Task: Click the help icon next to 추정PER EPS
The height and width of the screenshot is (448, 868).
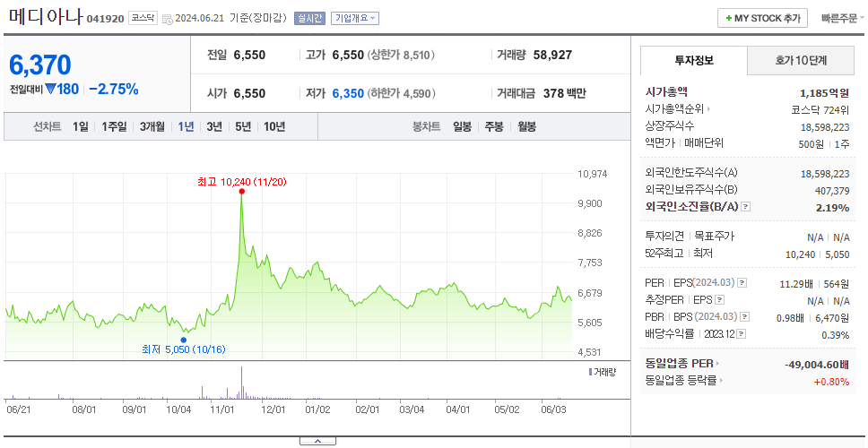Action: (720, 300)
